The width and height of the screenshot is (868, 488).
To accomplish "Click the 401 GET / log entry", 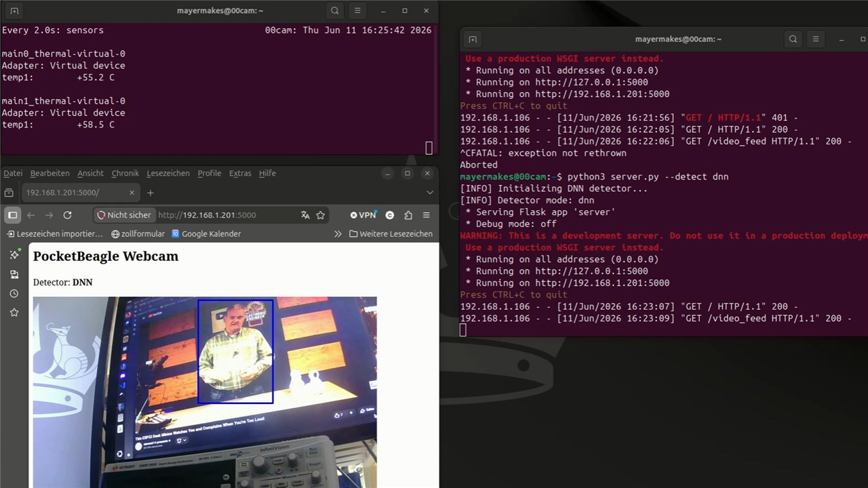I will click(629, 117).
